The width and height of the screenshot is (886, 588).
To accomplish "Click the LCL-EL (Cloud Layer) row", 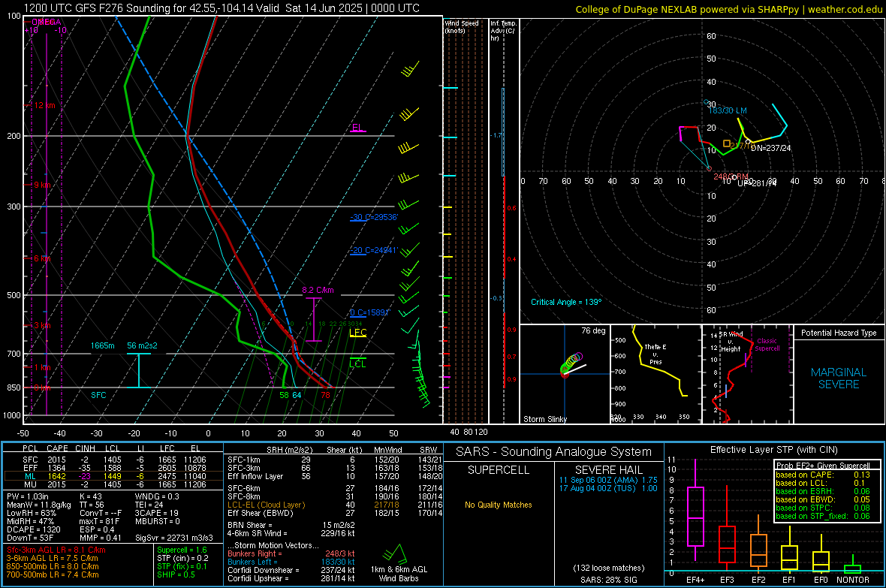I will tap(335, 505).
